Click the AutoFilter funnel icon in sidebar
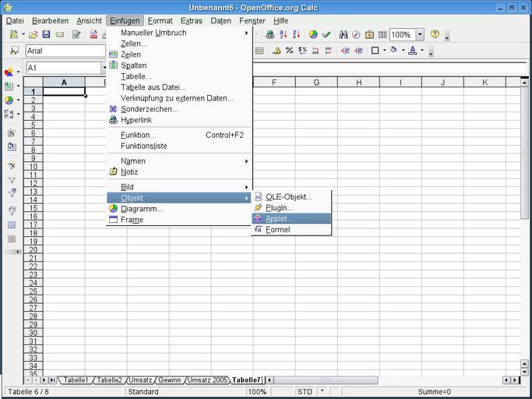Screen dimensions: 532x399 point(12,180)
